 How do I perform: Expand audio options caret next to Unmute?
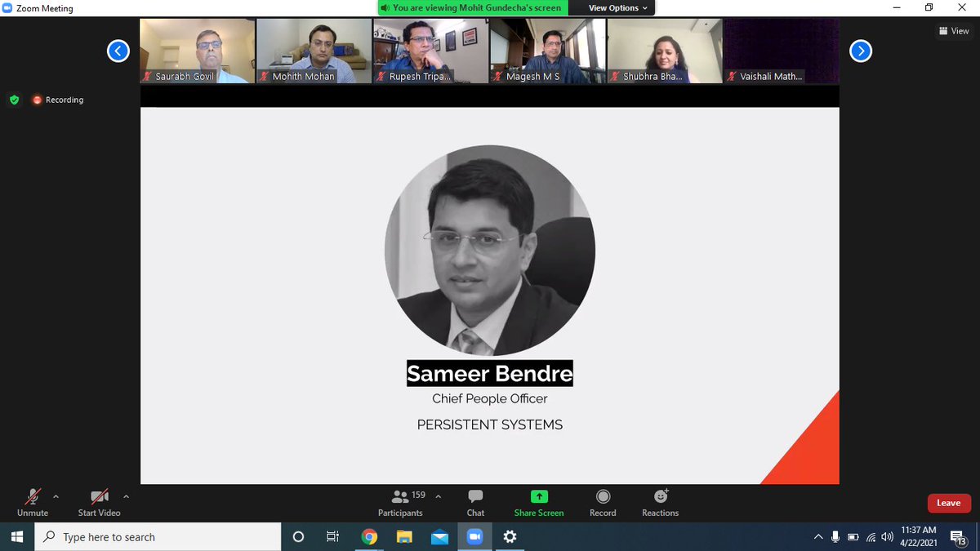[x=56, y=495]
